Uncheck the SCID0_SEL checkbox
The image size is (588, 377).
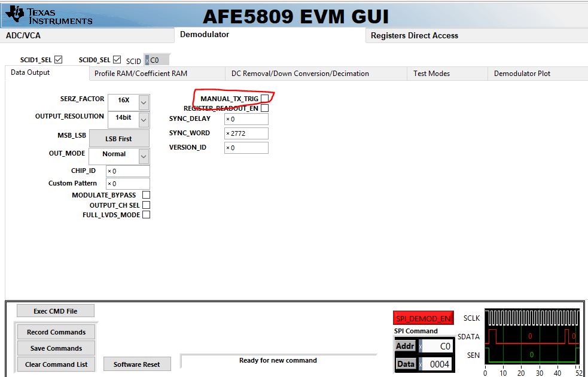point(117,59)
